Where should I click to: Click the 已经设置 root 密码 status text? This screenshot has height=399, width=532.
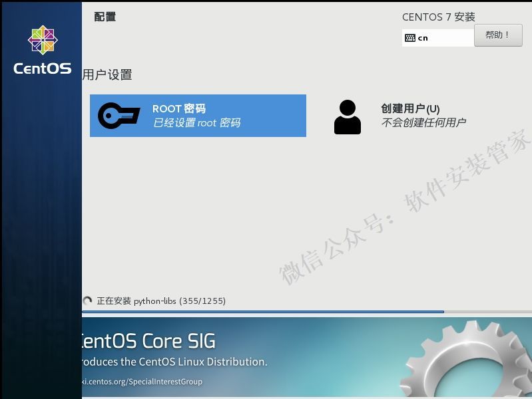coord(197,123)
